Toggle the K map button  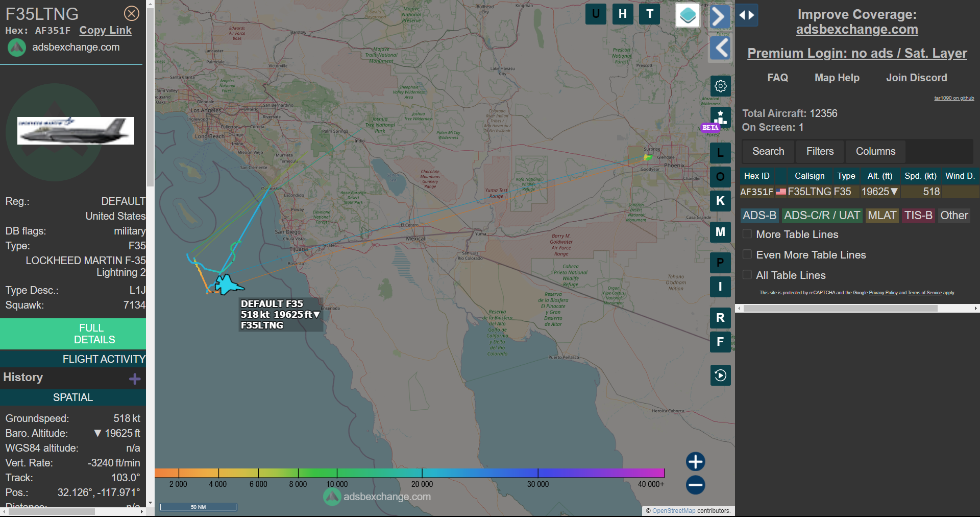[x=720, y=201]
